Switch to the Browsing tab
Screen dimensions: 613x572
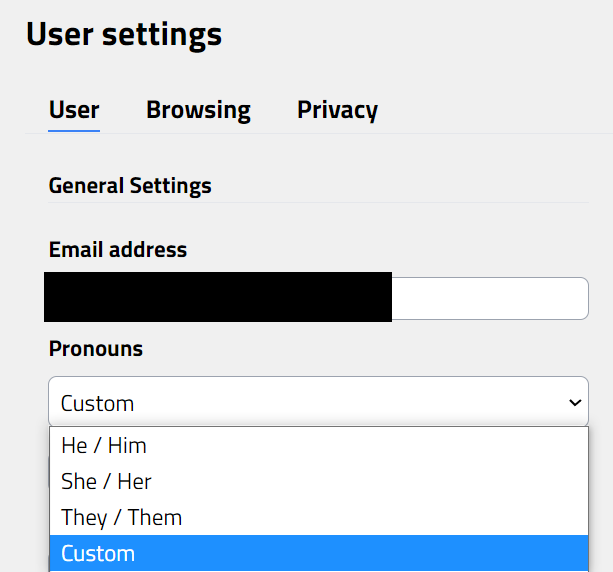(198, 110)
